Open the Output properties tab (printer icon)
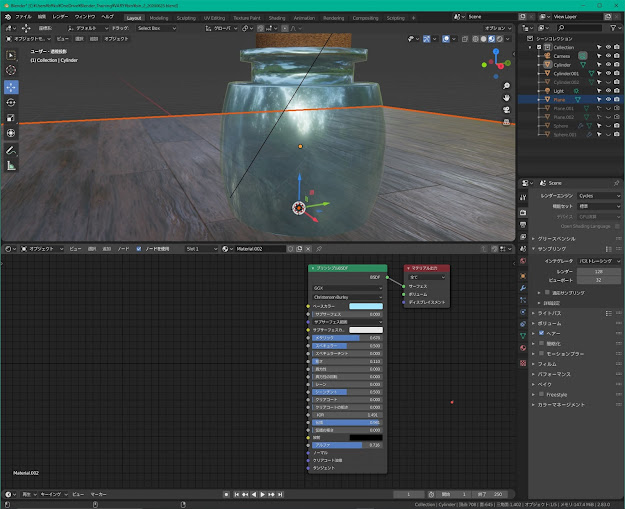This screenshot has height=509, width=625. coord(523,225)
